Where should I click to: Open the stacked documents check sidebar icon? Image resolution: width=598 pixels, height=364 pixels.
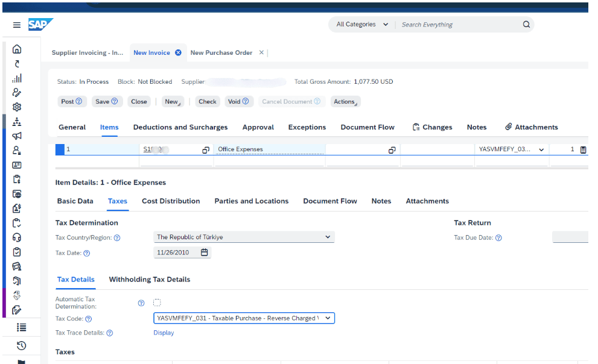[x=17, y=281]
